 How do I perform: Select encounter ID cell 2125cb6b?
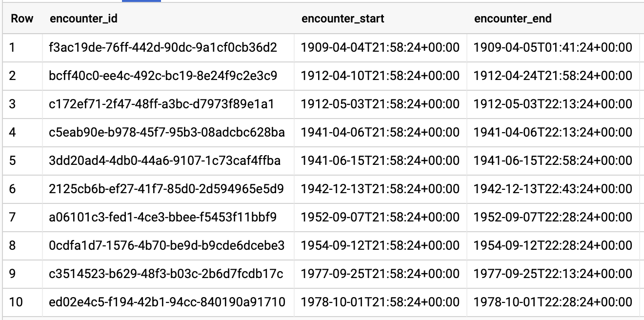(166, 189)
